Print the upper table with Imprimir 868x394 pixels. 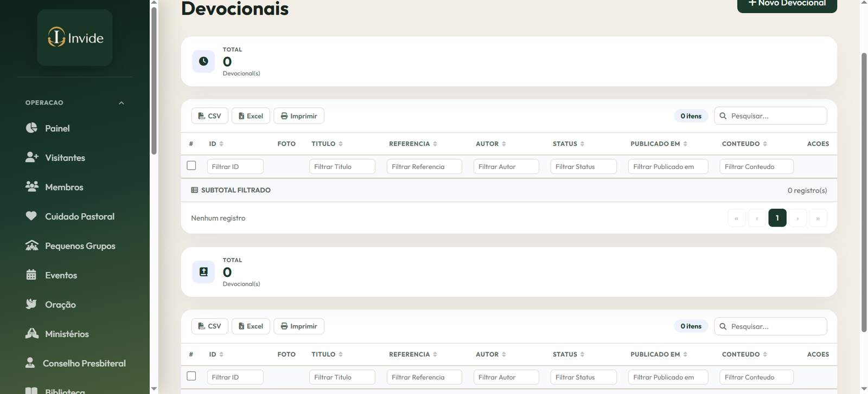point(299,116)
